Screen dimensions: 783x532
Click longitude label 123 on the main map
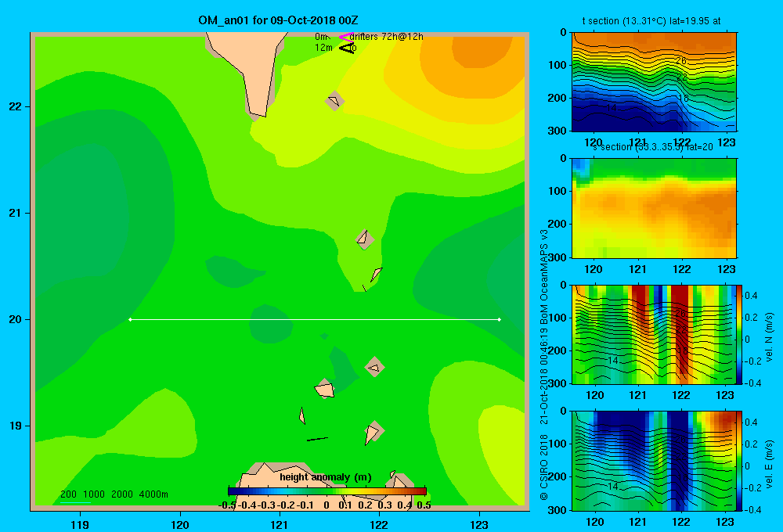pyautogui.click(x=479, y=524)
